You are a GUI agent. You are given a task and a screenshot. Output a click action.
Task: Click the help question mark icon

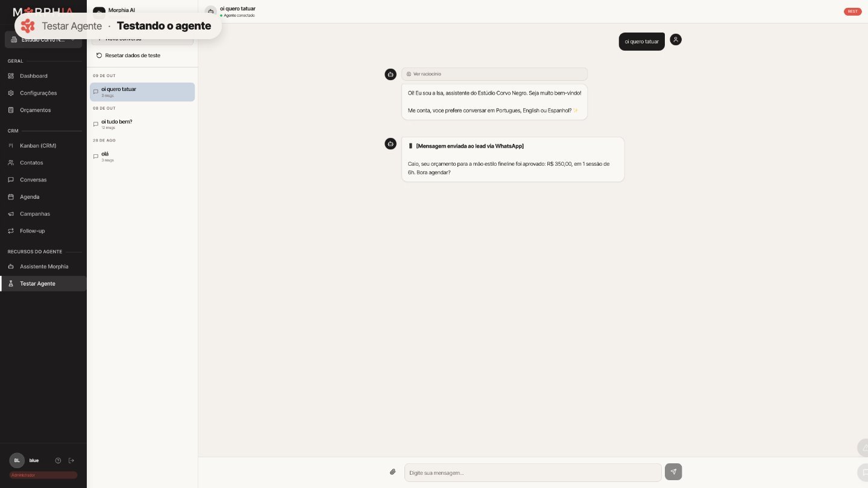pyautogui.click(x=58, y=460)
